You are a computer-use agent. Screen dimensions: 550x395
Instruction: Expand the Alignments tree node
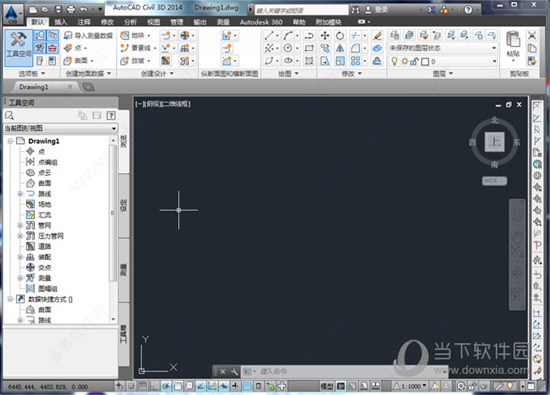tap(20, 194)
